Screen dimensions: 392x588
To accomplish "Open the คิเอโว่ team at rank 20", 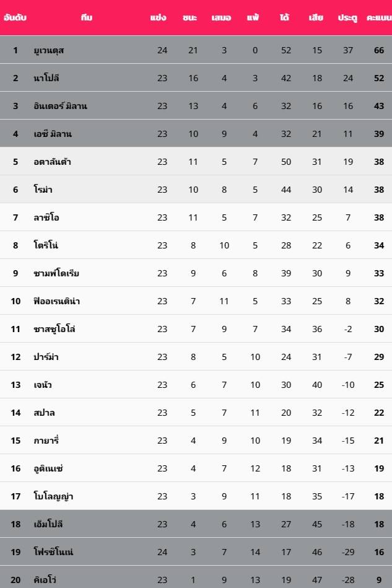I will (45, 580).
